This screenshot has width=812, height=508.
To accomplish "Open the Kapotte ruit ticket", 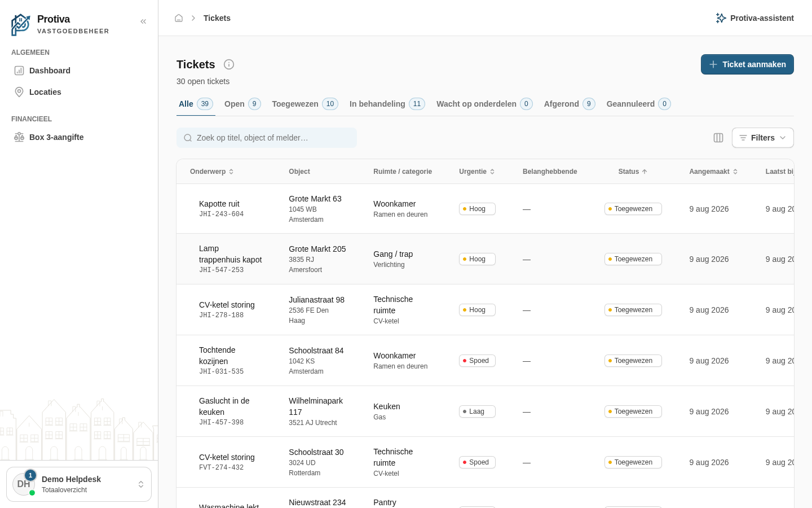I will click(x=219, y=204).
